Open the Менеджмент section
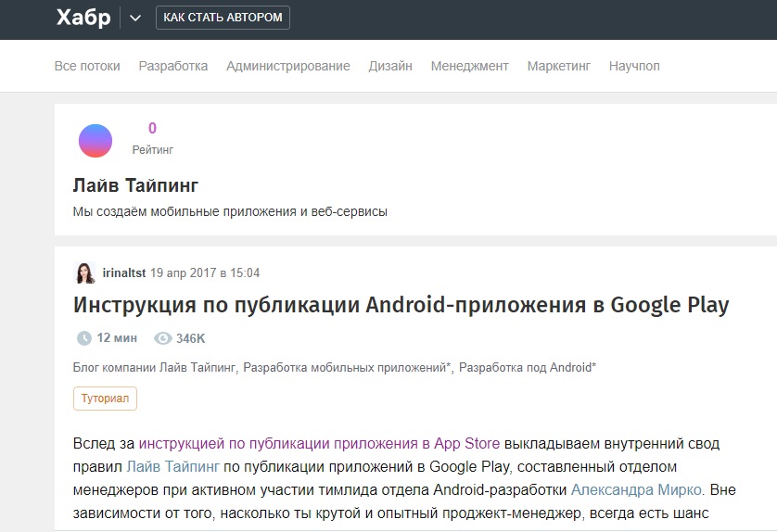The image size is (777, 532). click(x=470, y=66)
